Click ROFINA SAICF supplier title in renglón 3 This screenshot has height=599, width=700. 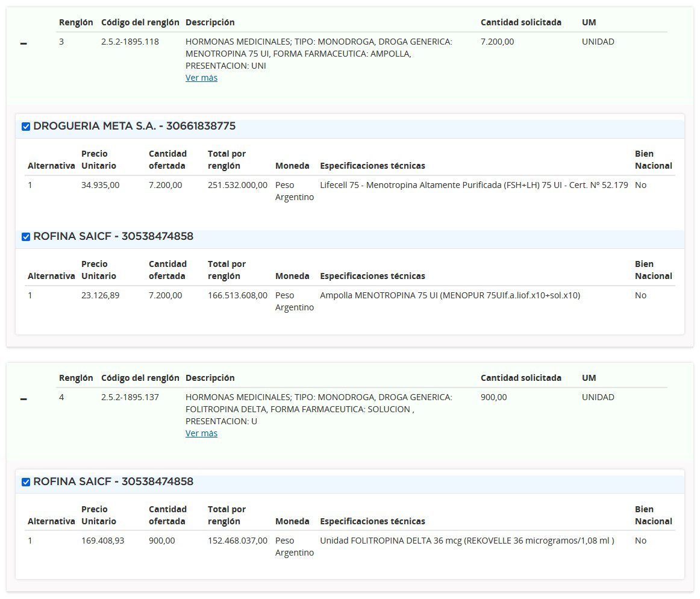coord(113,237)
